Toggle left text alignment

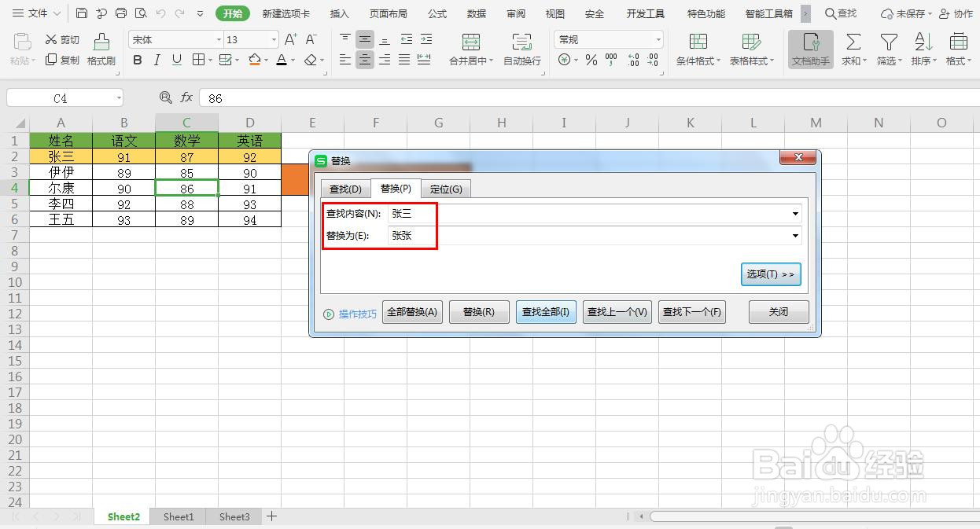pyautogui.click(x=345, y=60)
